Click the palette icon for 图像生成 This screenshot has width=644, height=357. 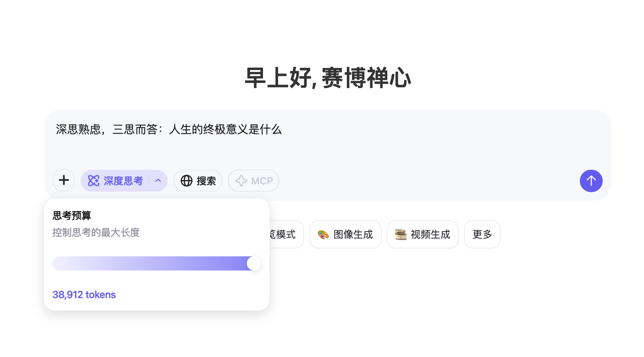pos(323,235)
